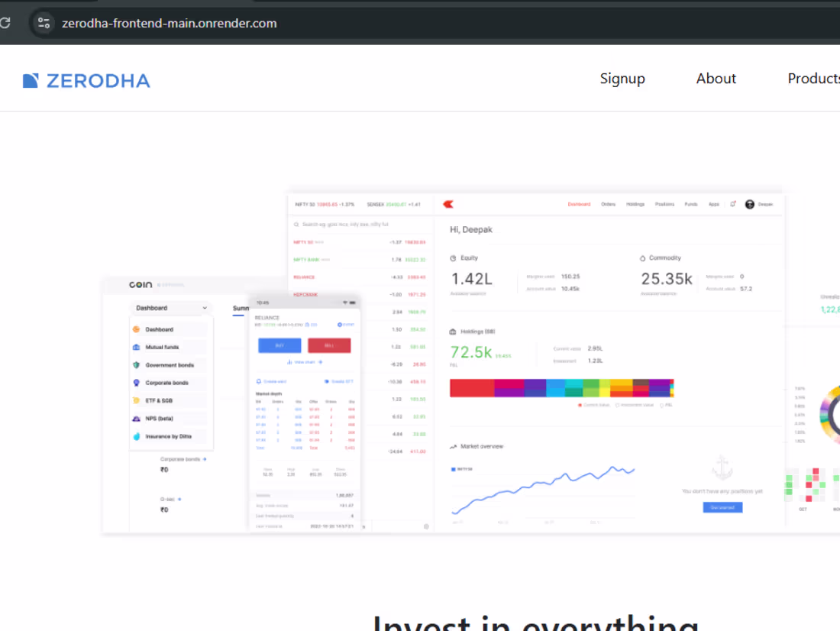Viewport: 840px width, 631px height.
Task: Click the Coin logo in the mockup
Action: [x=141, y=285]
